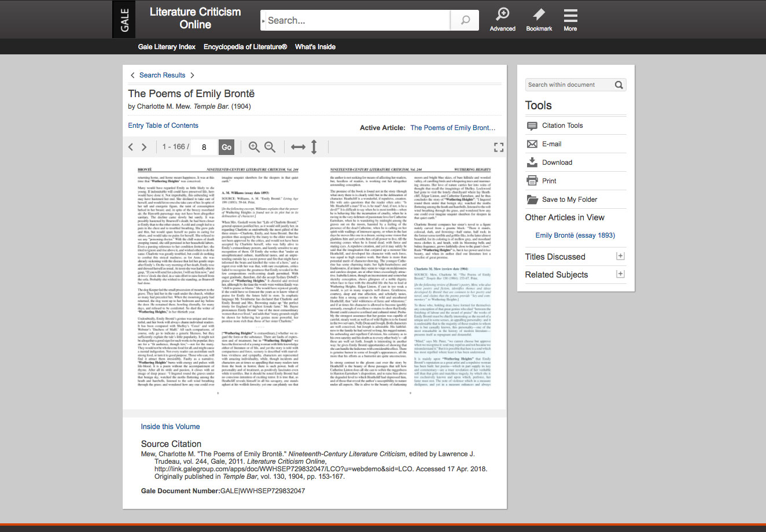Enter full screen viewer mode
This screenshot has height=532, width=766.
[499, 147]
